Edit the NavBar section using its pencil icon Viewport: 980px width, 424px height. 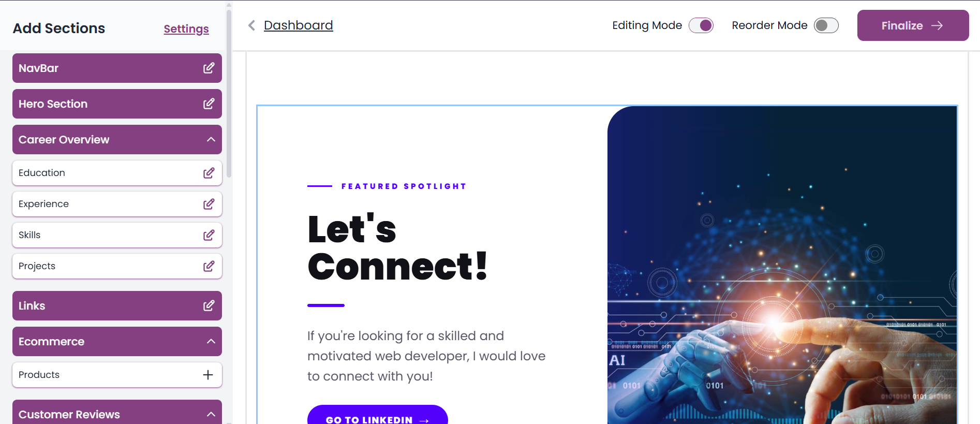point(209,68)
